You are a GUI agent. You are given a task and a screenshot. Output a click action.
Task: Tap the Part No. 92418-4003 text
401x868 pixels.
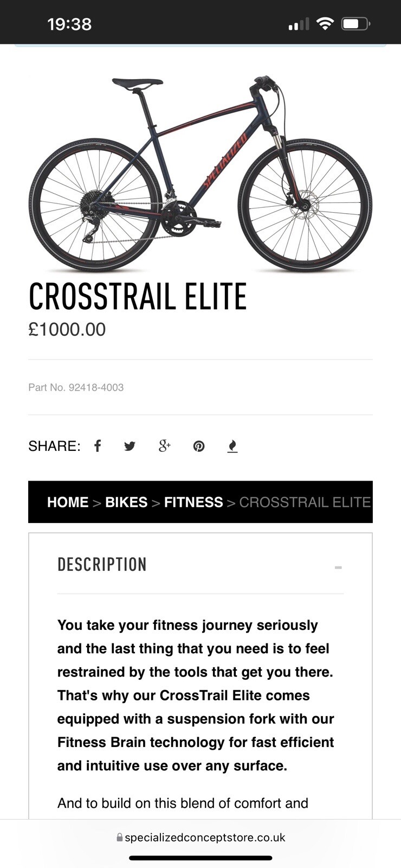pyautogui.click(x=76, y=387)
